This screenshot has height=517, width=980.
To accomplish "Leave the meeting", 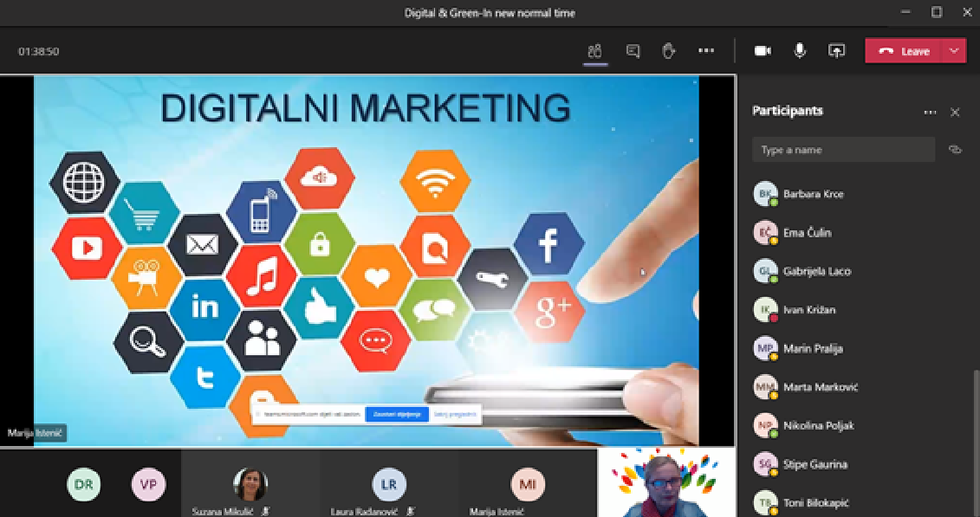I will pos(904,51).
